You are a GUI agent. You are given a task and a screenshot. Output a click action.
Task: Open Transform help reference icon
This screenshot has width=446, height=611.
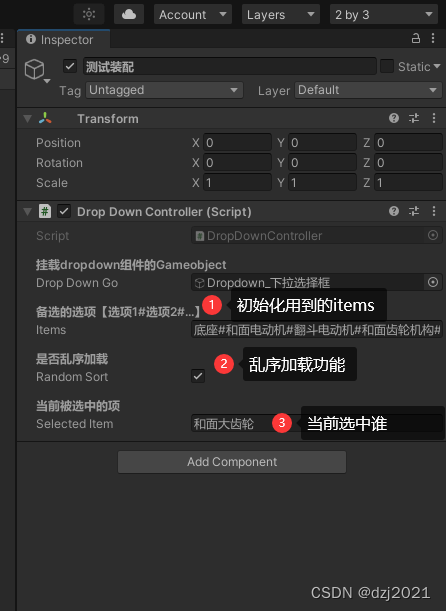(x=394, y=118)
